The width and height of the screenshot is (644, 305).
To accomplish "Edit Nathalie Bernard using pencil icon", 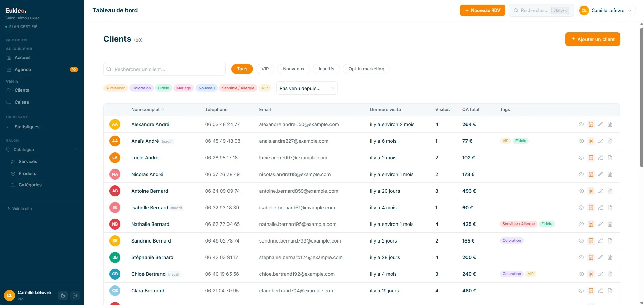I will coord(600,224).
